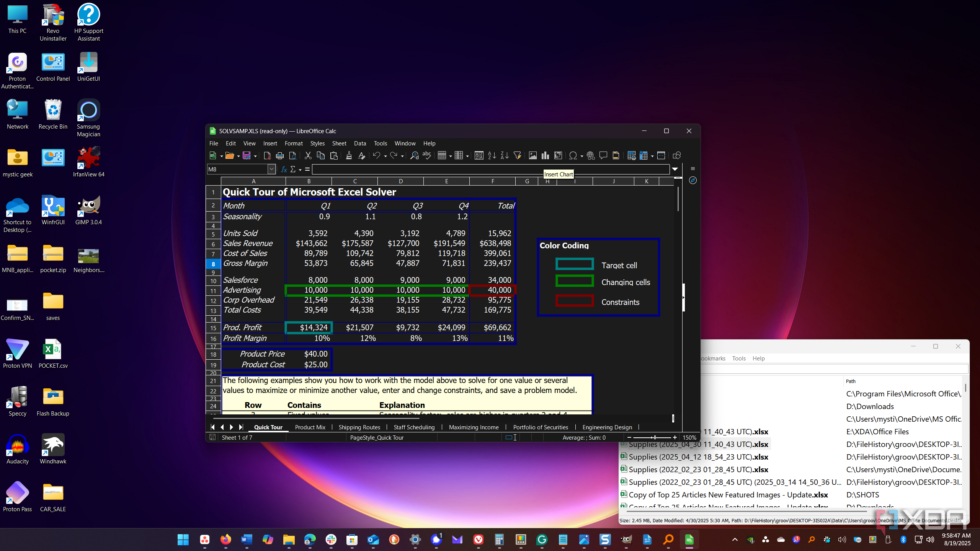Toggle the Print Preview icon

tap(293, 156)
